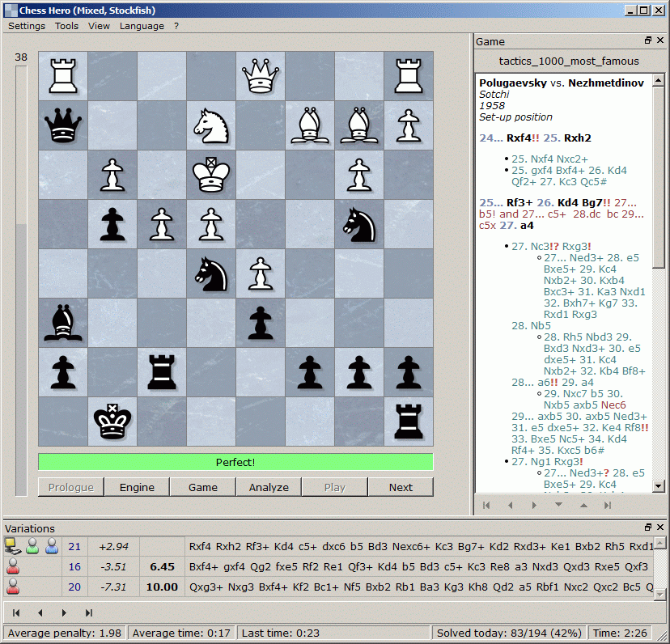
Task: Undock the Variations panel with its float icon
Action: click(x=647, y=527)
